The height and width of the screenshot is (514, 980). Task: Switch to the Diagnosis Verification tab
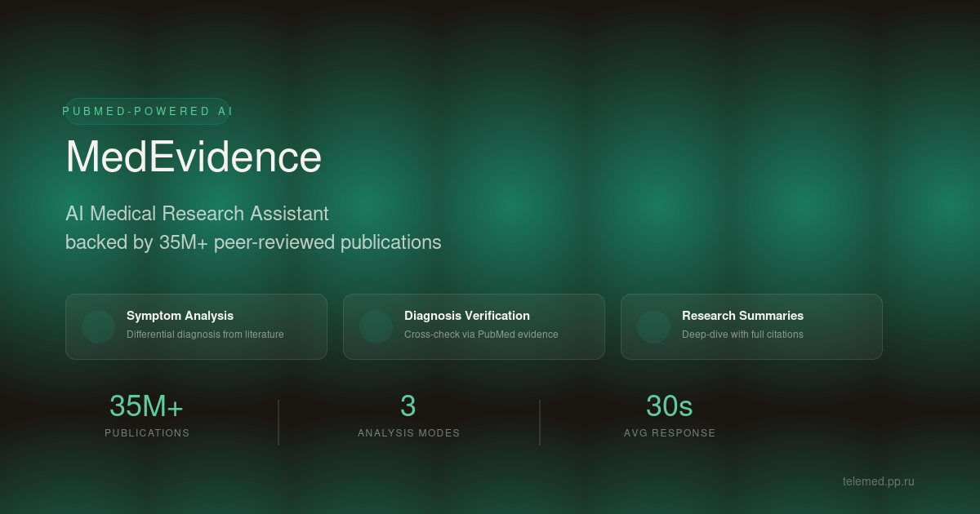tap(474, 326)
